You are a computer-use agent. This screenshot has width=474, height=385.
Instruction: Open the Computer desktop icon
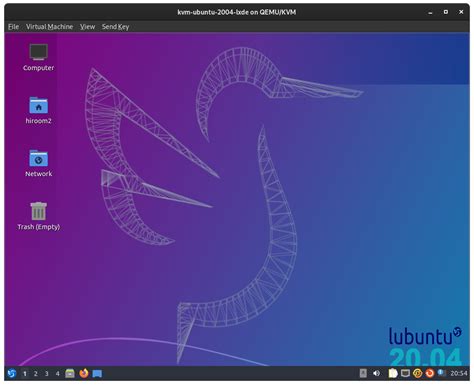38,57
